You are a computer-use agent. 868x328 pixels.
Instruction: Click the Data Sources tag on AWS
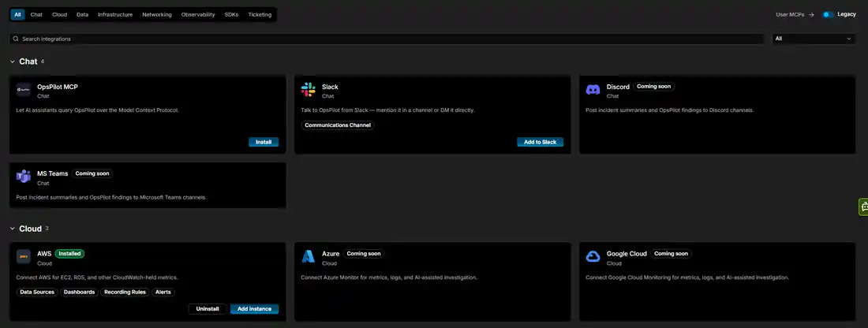coord(37,292)
